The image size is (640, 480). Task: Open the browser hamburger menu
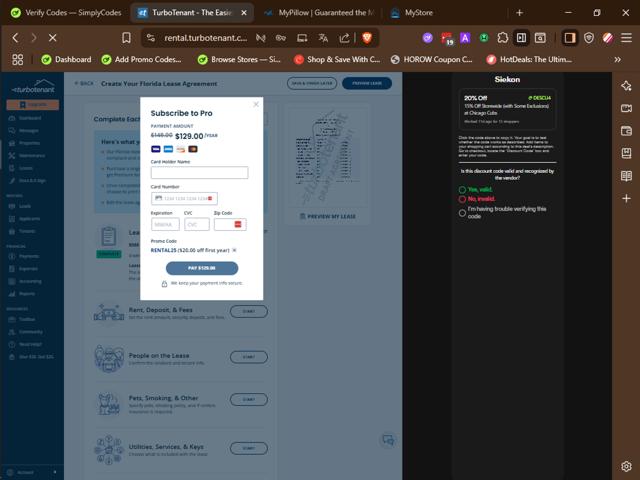pyautogui.click(x=626, y=38)
